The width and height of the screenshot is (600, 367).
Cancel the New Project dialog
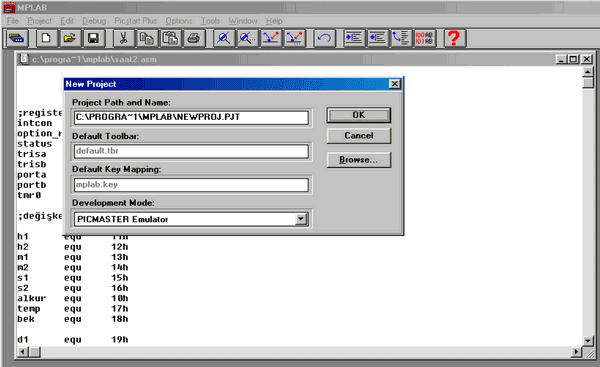pyautogui.click(x=359, y=136)
